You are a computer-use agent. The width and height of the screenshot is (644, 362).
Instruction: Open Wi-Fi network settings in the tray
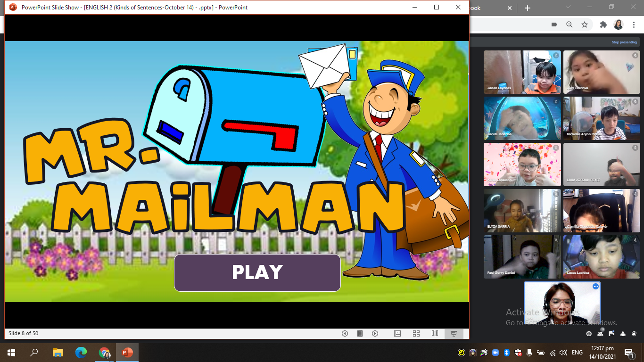pyautogui.click(x=553, y=353)
